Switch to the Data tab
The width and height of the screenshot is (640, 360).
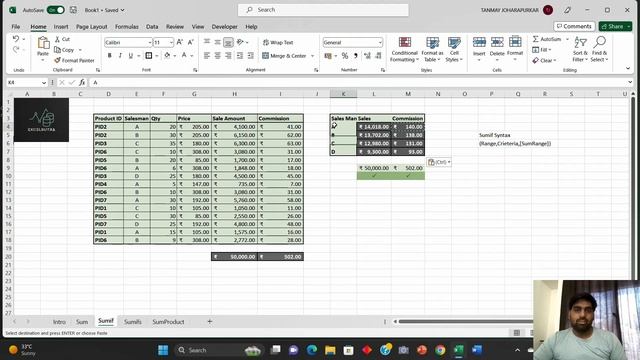152,27
